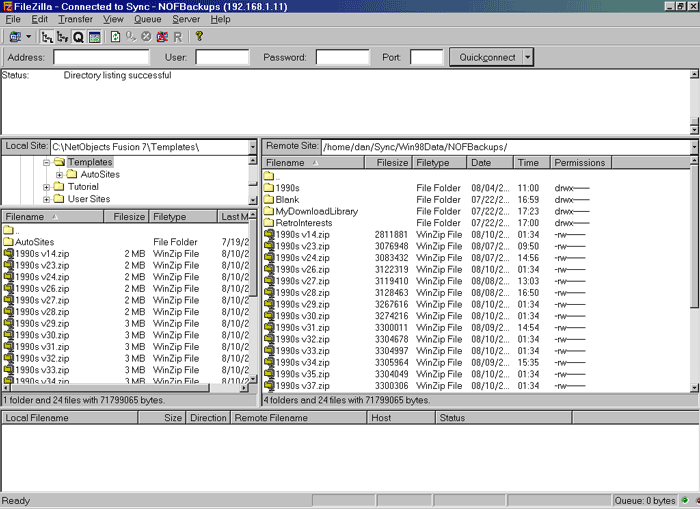Image resolution: width=700 pixels, height=509 pixels.
Task: Expand the User Sites tree node
Action: (46, 200)
